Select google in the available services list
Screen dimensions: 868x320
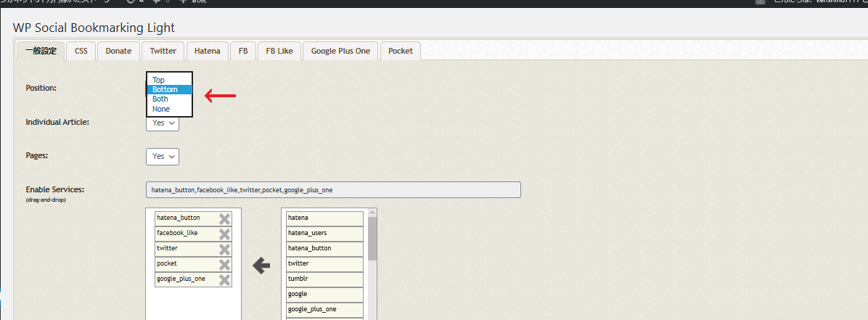[325, 295]
